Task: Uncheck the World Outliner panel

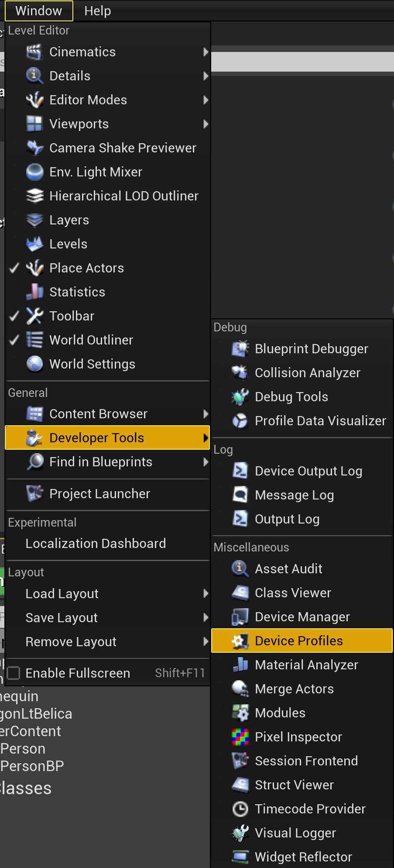Action: (x=14, y=340)
